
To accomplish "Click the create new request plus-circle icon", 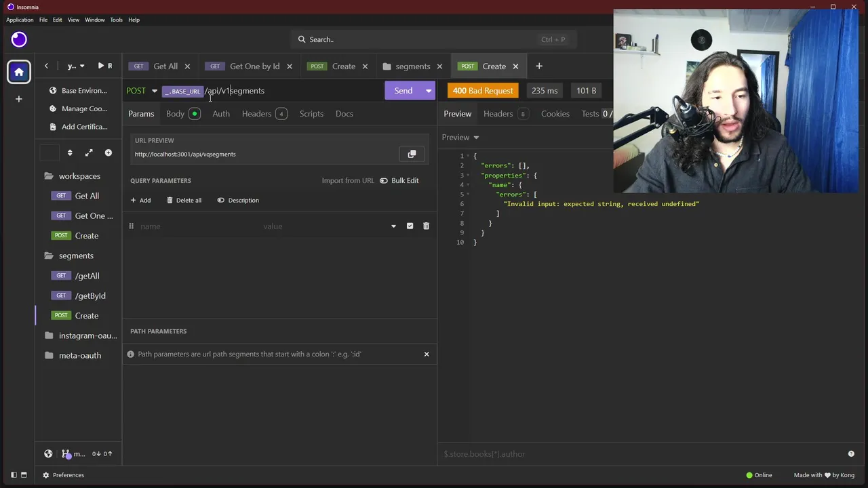I will [108, 152].
